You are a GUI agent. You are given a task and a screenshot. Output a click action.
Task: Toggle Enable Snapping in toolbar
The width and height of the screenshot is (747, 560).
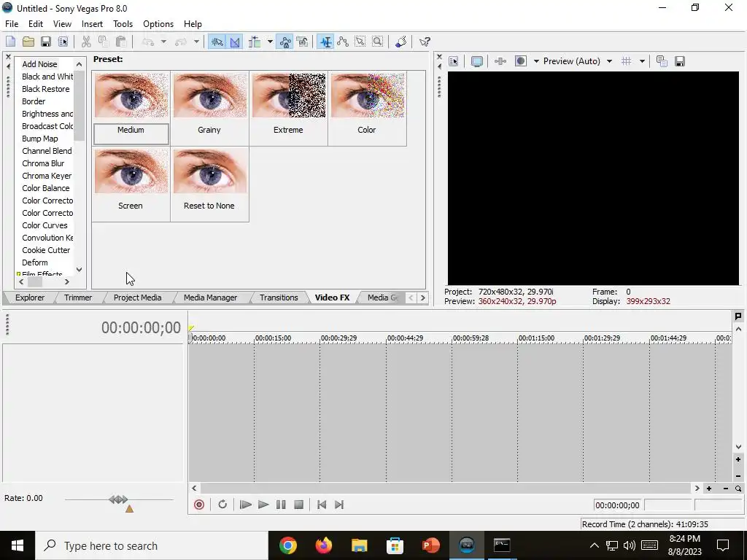(217, 42)
